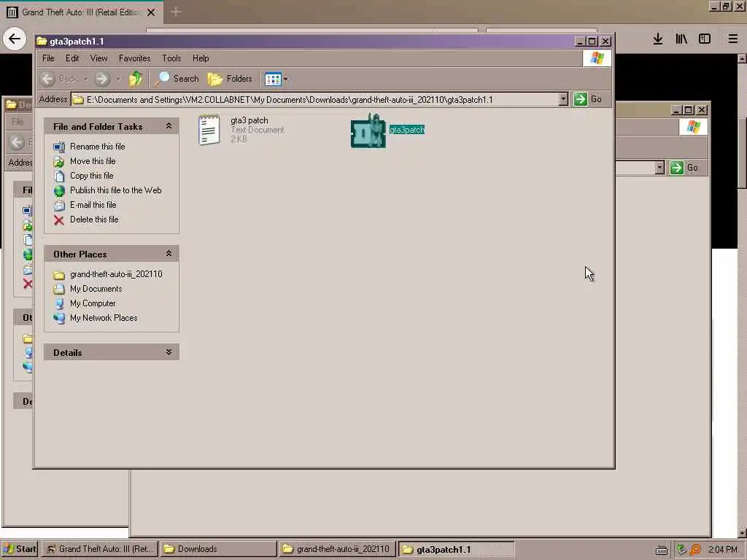
Task: Click the My Computer icon in sidebar
Action: [59, 304]
